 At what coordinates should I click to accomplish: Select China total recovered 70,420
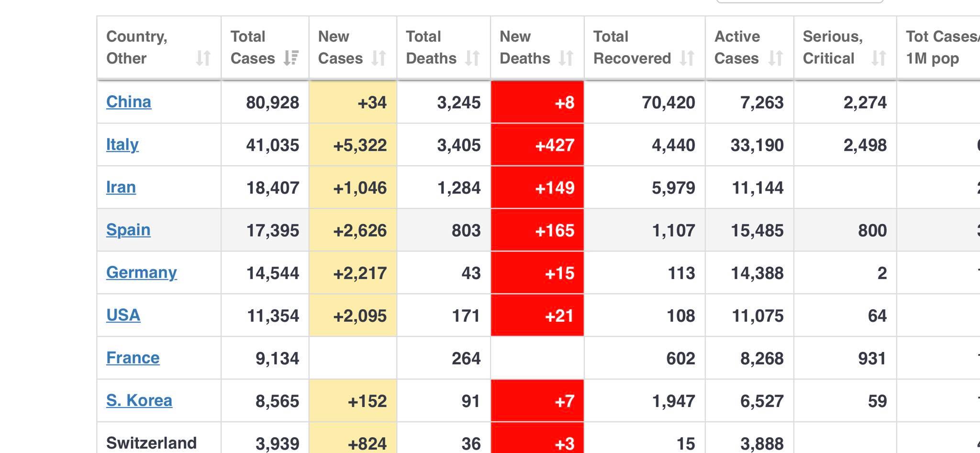point(668,102)
